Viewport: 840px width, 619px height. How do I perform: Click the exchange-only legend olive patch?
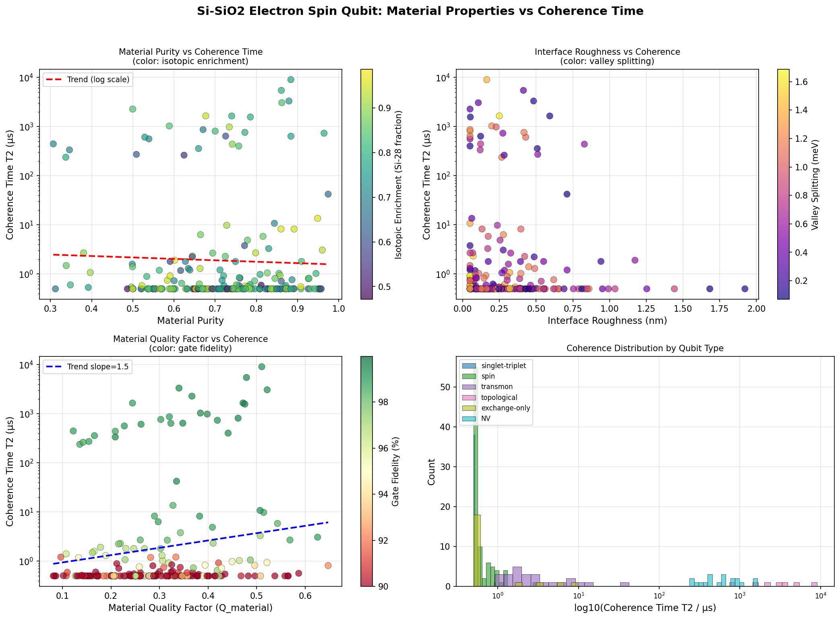coord(469,408)
